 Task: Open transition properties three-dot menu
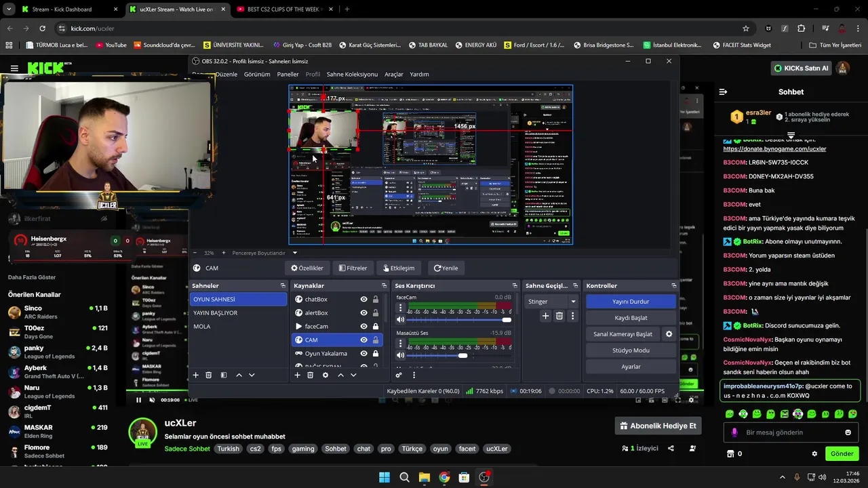point(572,316)
